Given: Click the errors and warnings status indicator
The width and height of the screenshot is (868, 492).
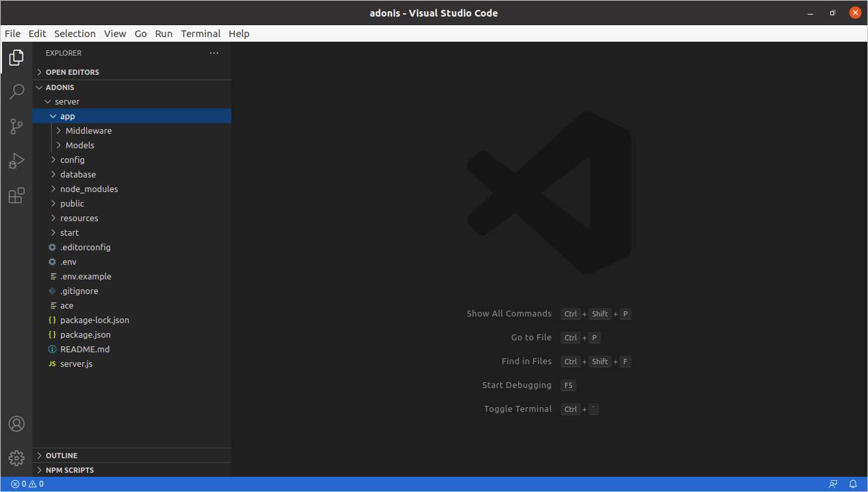Looking at the screenshot, I should [x=27, y=484].
